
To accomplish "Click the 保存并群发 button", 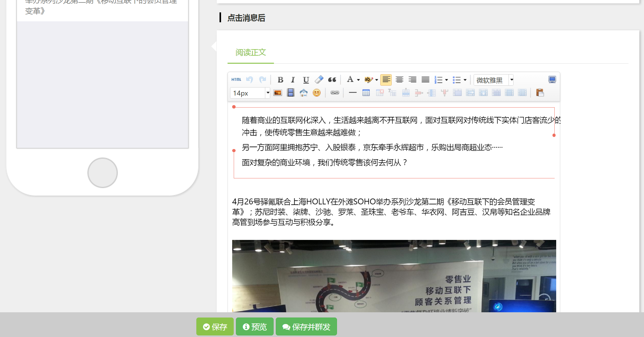I will [x=306, y=327].
